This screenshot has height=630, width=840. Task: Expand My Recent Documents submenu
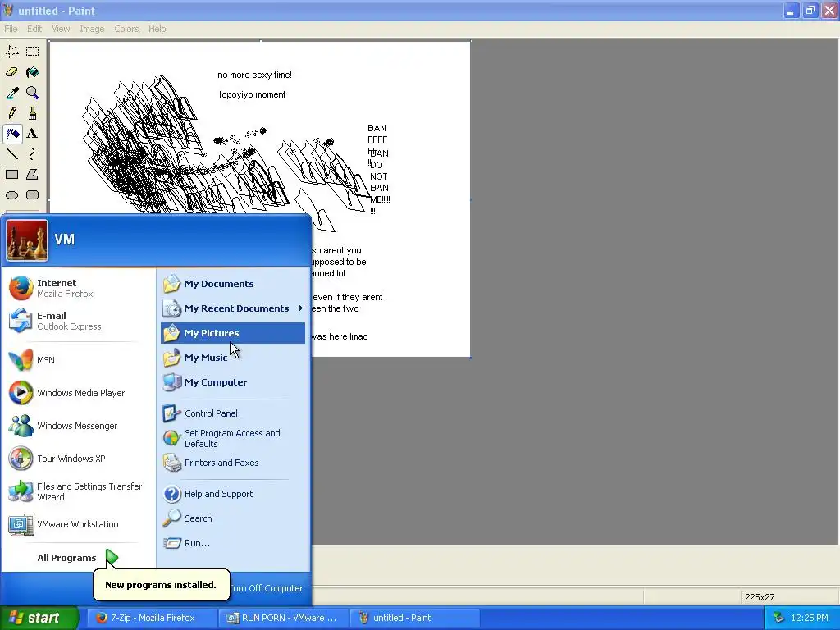pyautogui.click(x=232, y=308)
